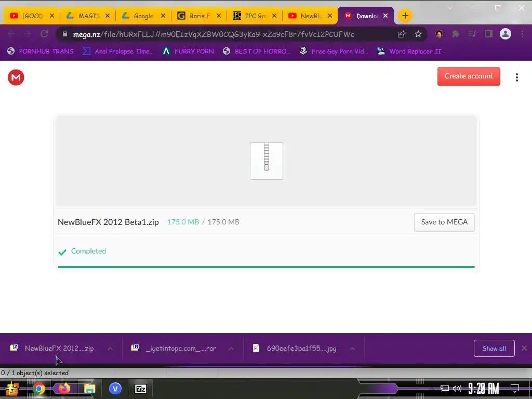Open the BEST OF HORRO... bookmark
The width and height of the screenshot is (532, 399).
(x=257, y=51)
